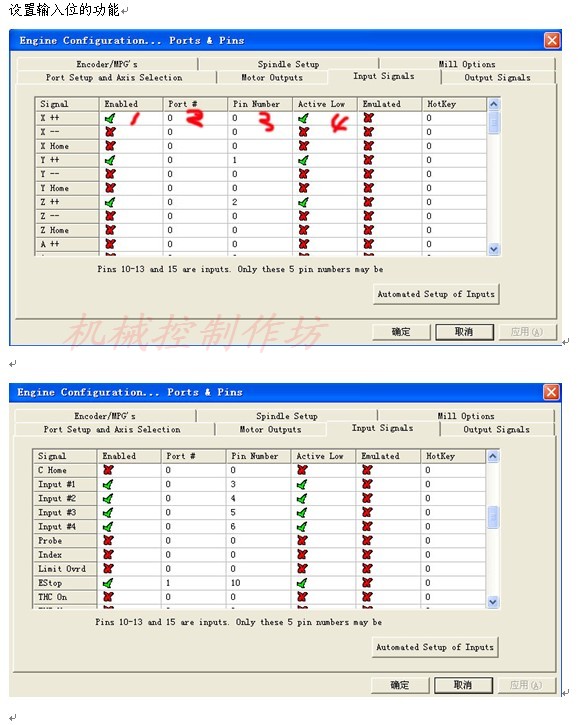Toggle the Enabled checkmark for X ++
The image size is (586, 725).
110,118
